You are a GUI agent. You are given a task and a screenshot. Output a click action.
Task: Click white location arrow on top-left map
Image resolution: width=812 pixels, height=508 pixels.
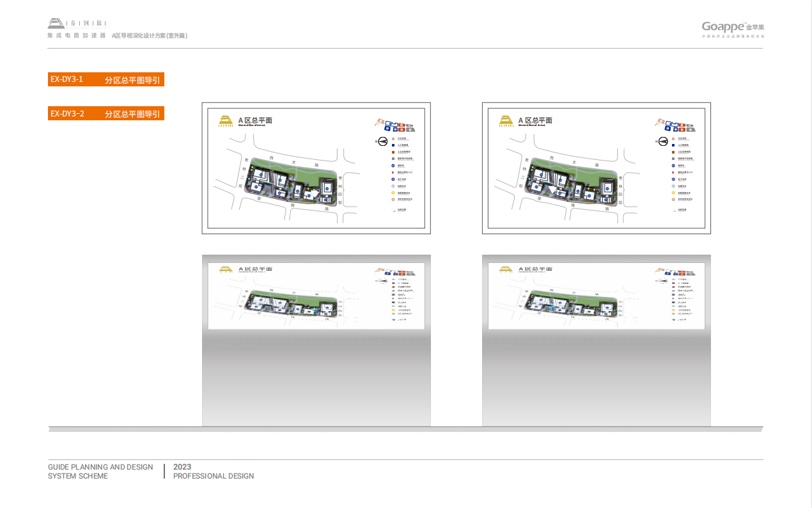click(x=313, y=193)
